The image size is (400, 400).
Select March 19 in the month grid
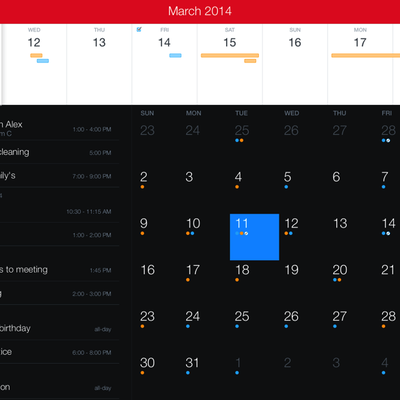(x=291, y=270)
